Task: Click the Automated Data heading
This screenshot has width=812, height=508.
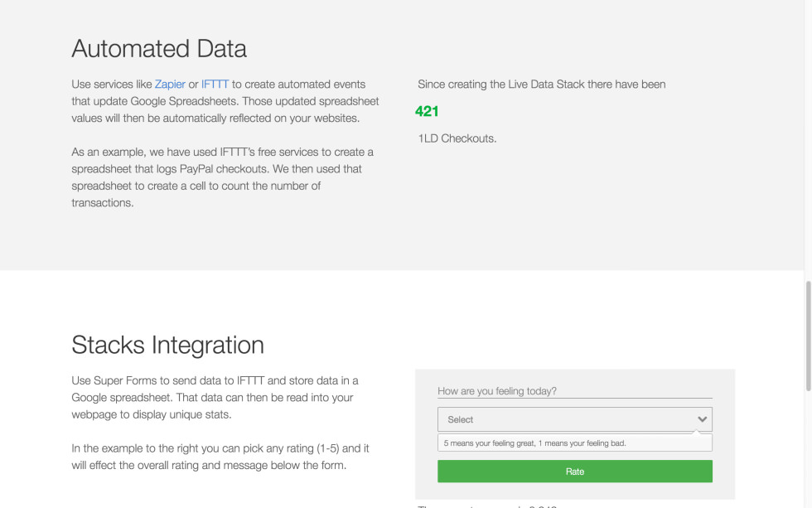Action: [159, 49]
